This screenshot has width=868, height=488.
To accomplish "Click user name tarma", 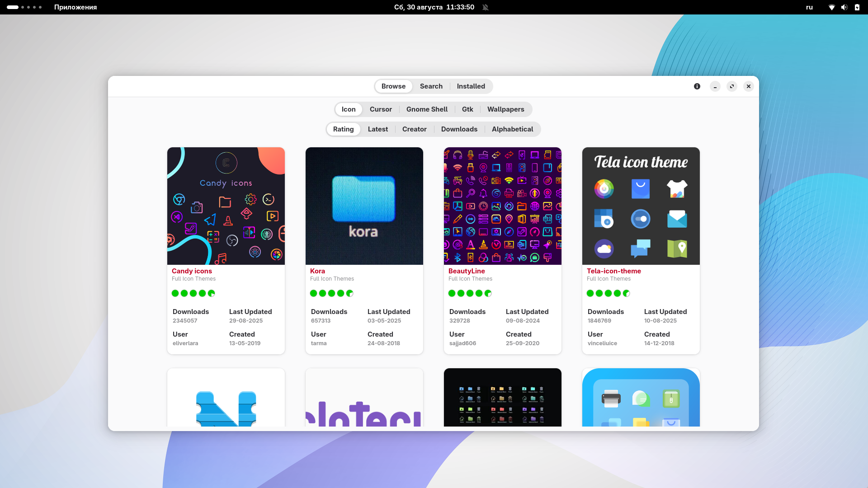I will point(319,343).
